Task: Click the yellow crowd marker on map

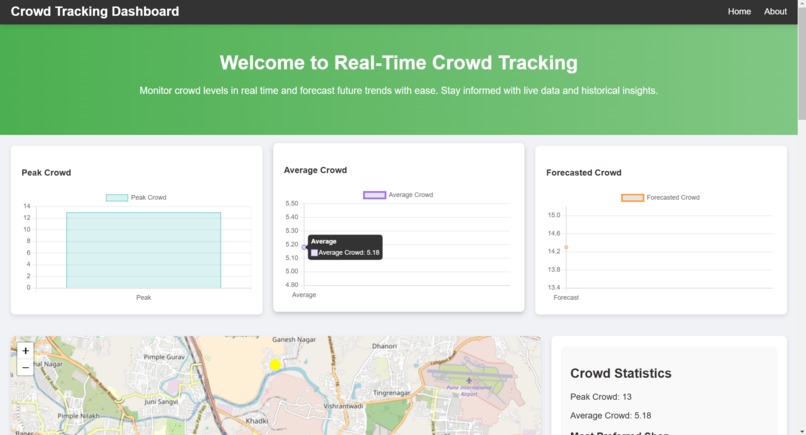Action: click(x=276, y=365)
